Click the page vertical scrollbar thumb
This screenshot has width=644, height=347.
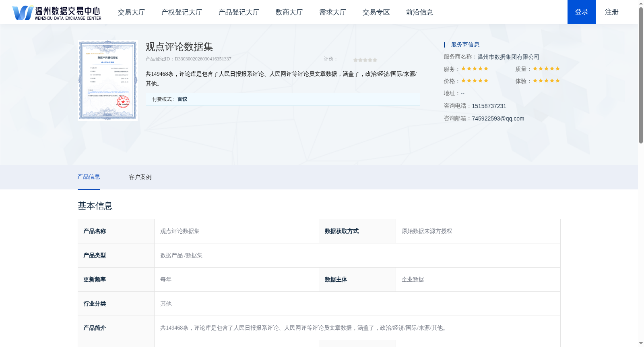pyautogui.click(x=641, y=75)
